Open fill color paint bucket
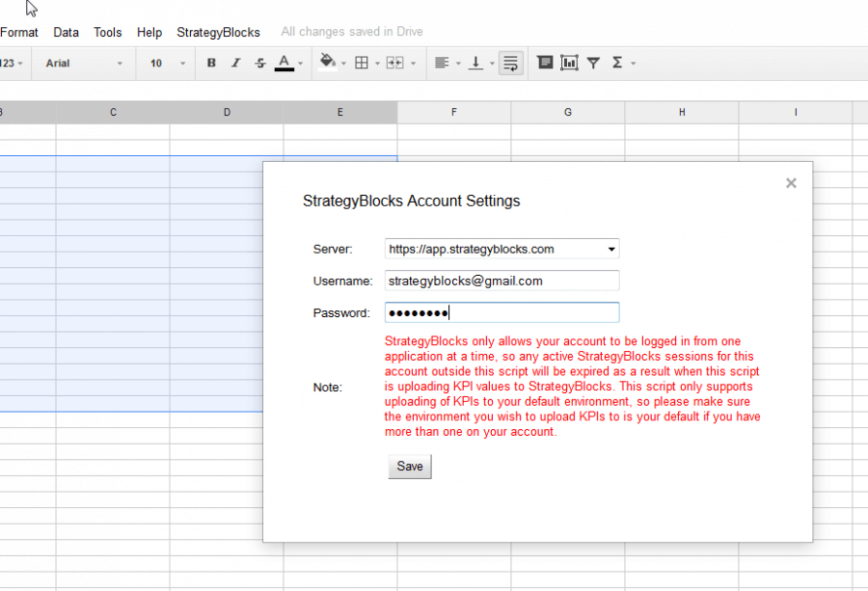This screenshot has width=868, height=591. (327, 62)
